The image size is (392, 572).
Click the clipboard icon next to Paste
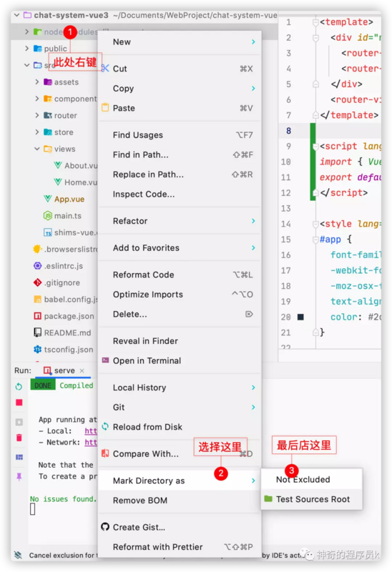(x=105, y=108)
